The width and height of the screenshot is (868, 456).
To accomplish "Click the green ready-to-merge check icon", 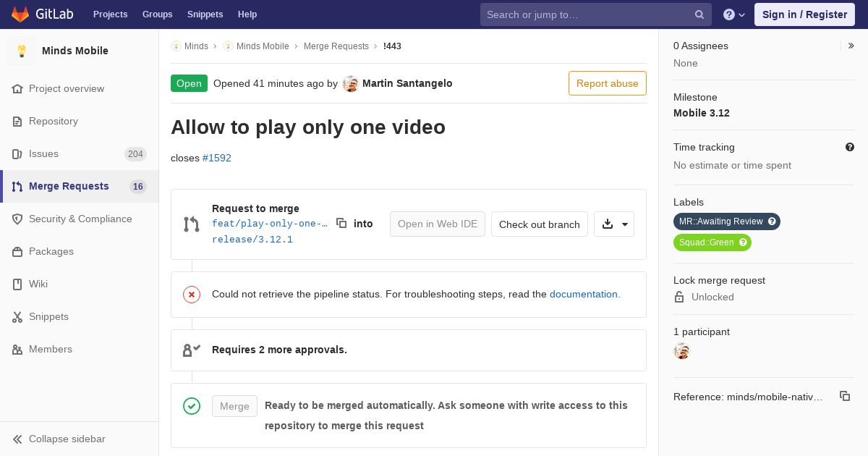I will (x=192, y=406).
